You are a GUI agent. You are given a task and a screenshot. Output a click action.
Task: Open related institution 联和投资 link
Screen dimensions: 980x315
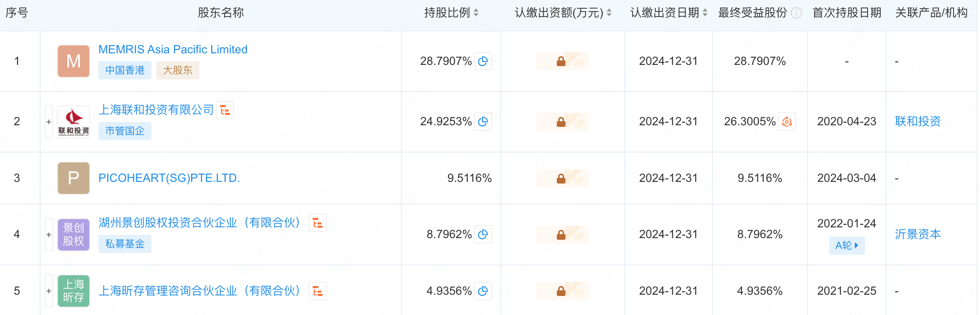pyautogui.click(x=918, y=122)
